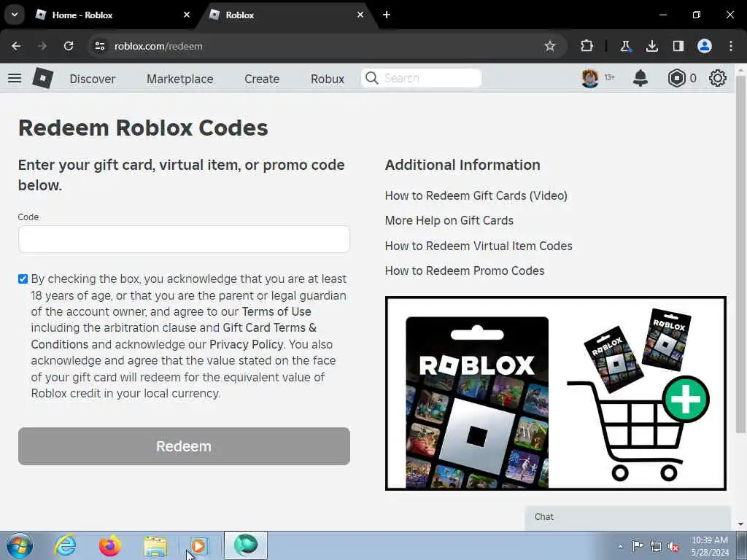Open the browser downloads icon
Screen dimensions: 747x560
[651, 46]
